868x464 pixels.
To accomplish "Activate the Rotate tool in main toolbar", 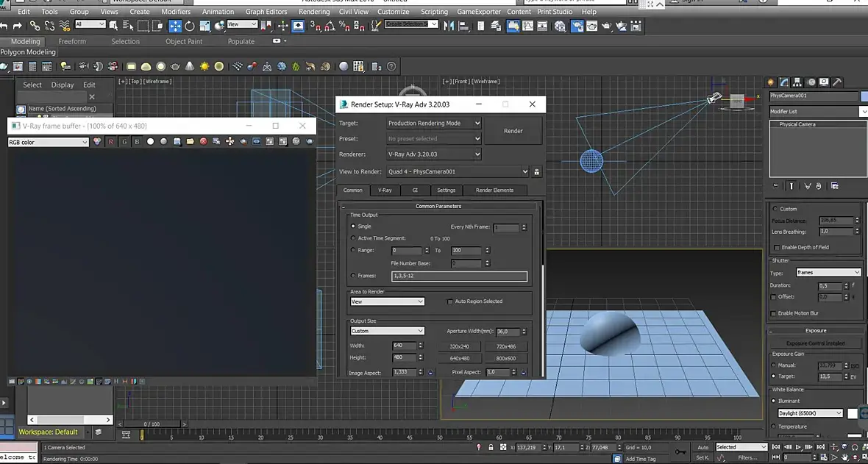I will pos(190,26).
